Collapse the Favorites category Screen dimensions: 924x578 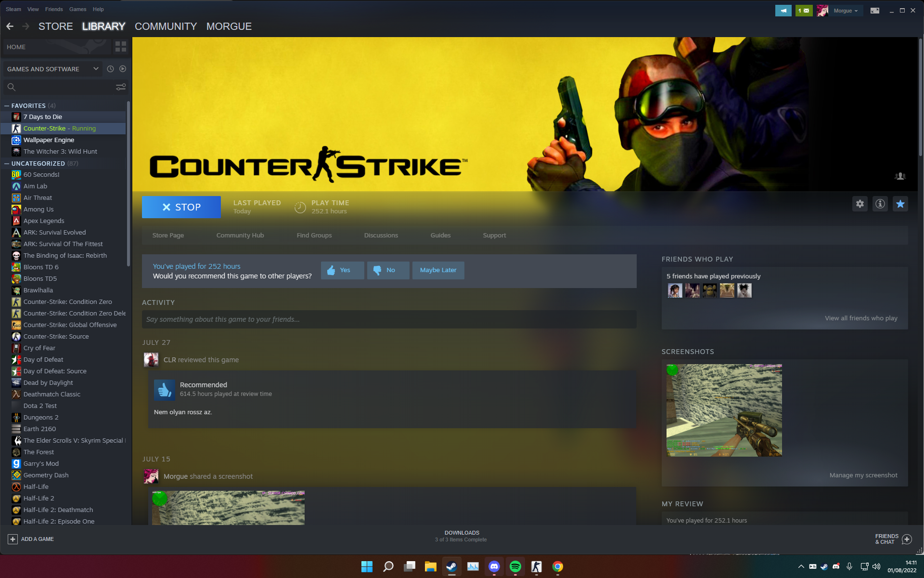(7, 105)
